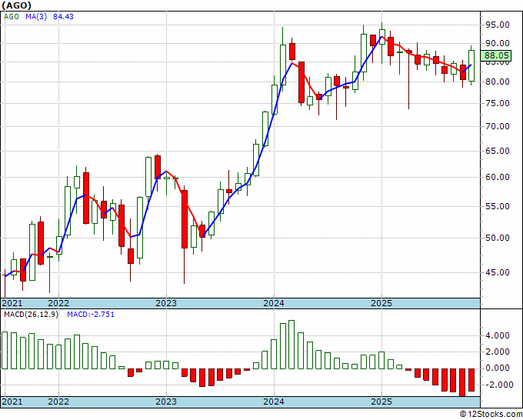This screenshot has width=523, height=420.
Task: Click the (AGO) chart title
Action: coord(16,5)
